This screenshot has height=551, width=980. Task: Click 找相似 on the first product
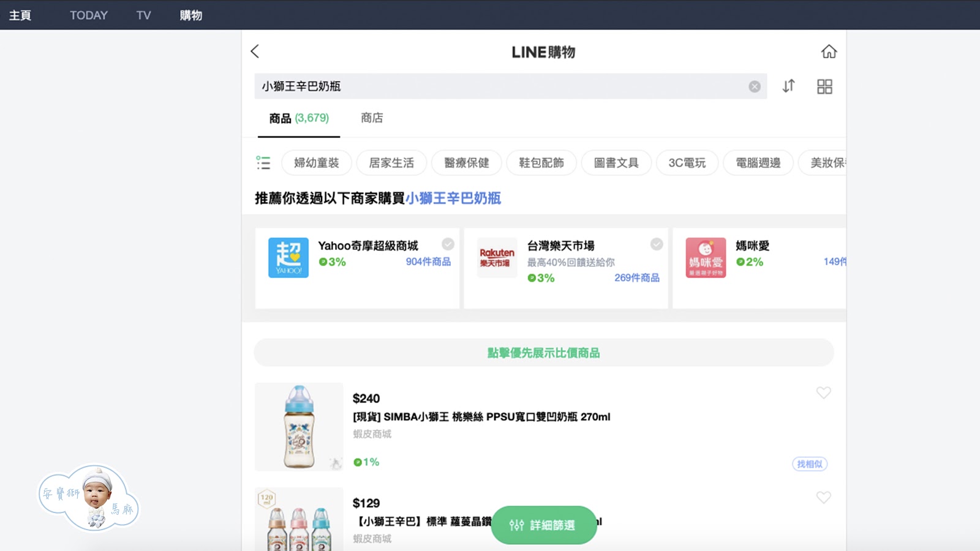(x=810, y=464)
